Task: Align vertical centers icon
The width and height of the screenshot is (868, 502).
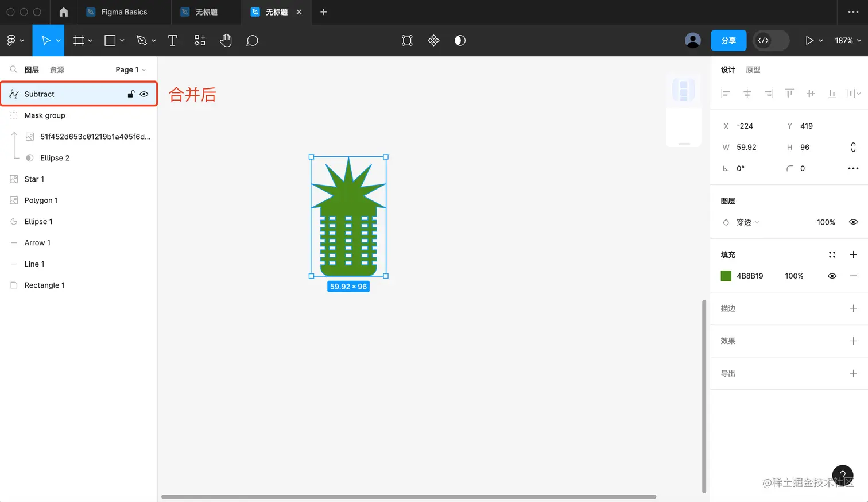Action: click(x=811, y=94)
